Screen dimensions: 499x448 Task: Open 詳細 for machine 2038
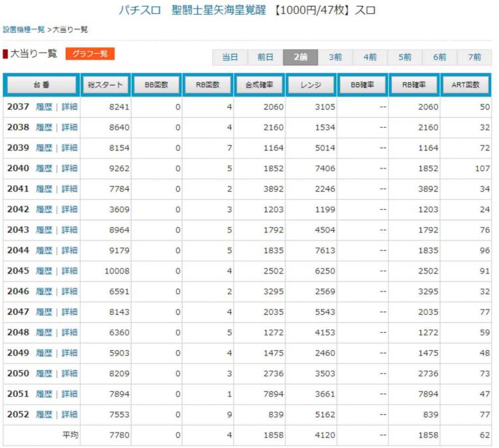pyautogui.click(x=69, y=127)
